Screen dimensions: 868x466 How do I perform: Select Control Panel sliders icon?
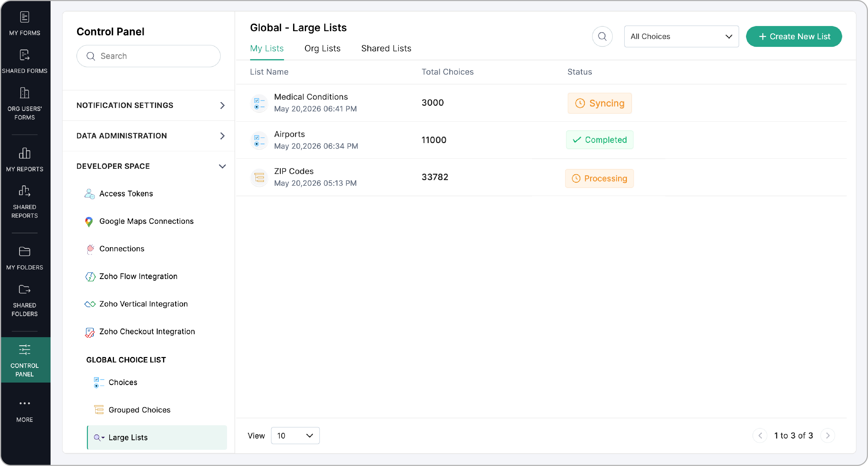[25, 350]
